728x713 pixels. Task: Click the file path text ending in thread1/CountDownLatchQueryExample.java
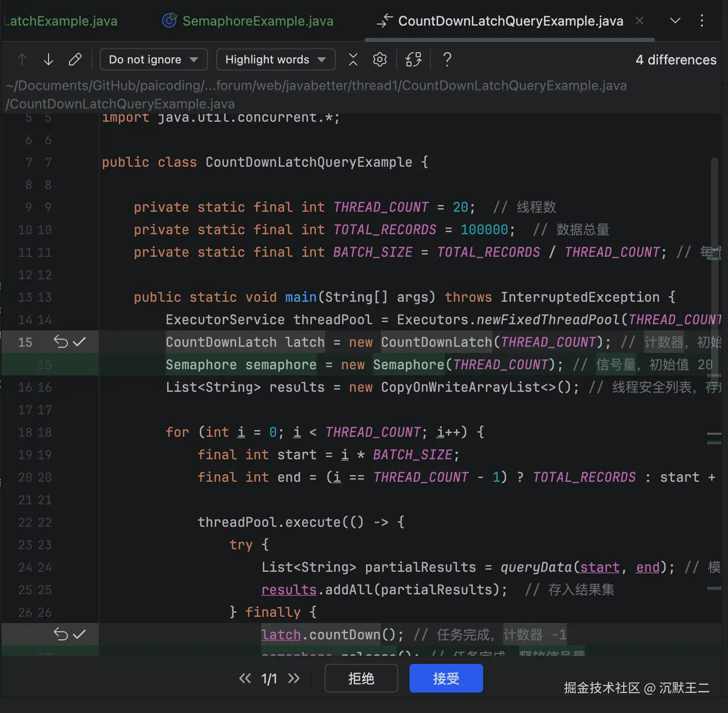point(316,85)
